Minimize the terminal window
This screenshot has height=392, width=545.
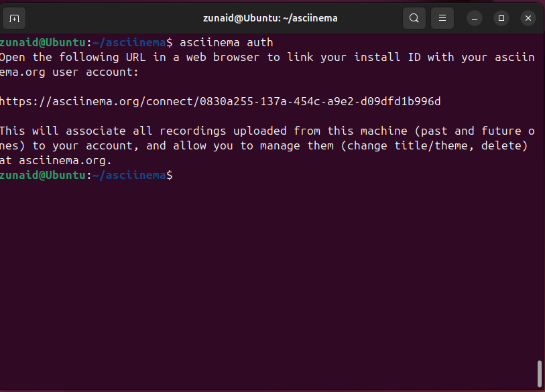475,18
